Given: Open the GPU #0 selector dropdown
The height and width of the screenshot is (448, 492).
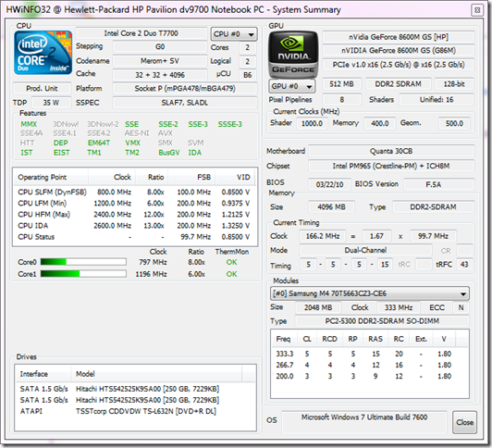Looking at the screenshot, I should click(x=292, y=86).
